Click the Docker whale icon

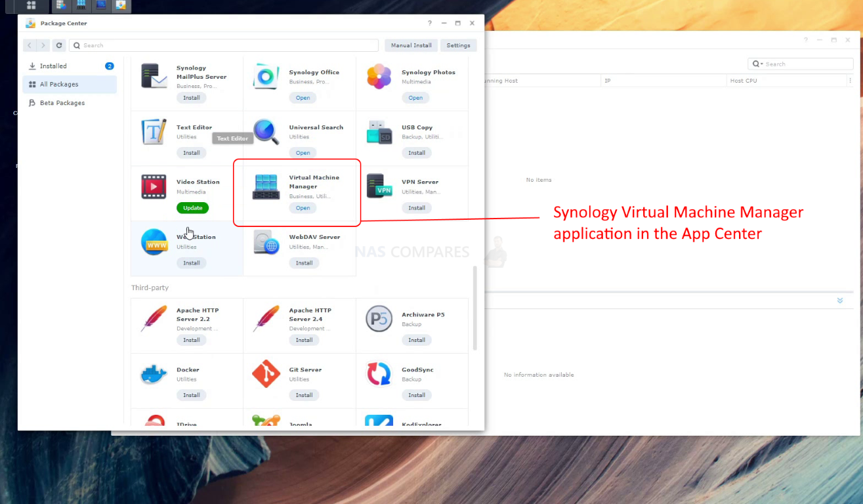click(154, 374)
